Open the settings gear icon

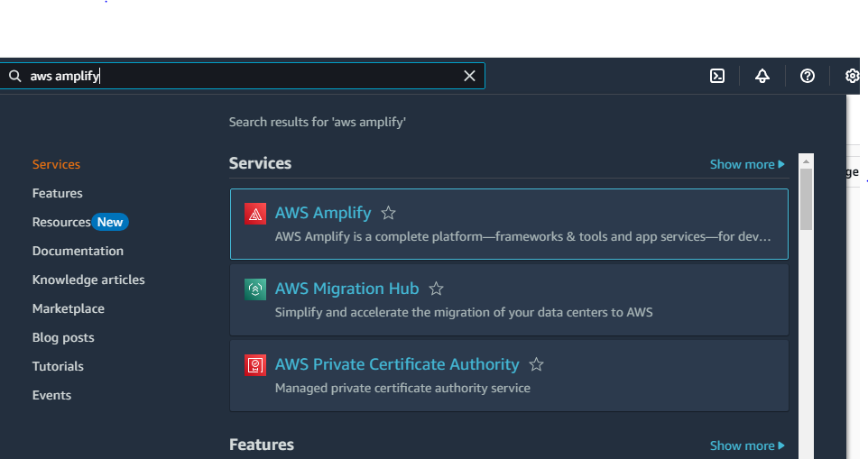(x=852, y=76)
